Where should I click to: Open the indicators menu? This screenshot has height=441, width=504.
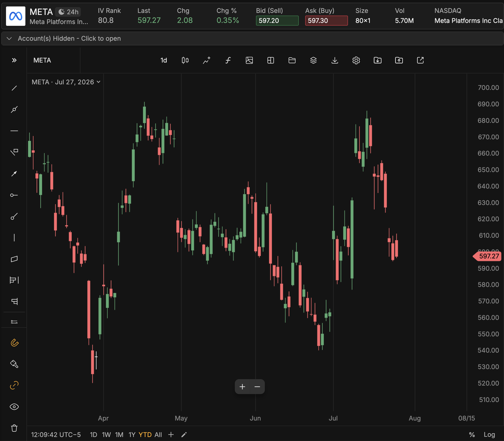click(x=228, y=60)
